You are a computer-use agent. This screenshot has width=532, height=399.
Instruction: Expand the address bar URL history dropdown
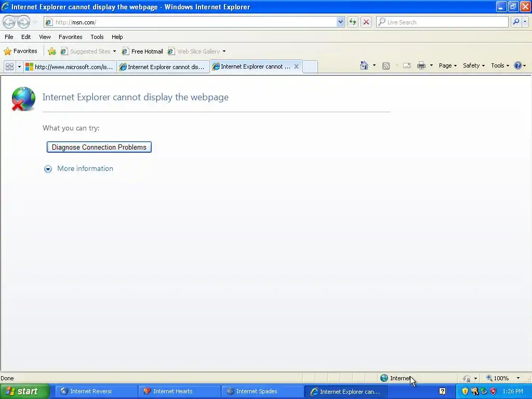340,22
